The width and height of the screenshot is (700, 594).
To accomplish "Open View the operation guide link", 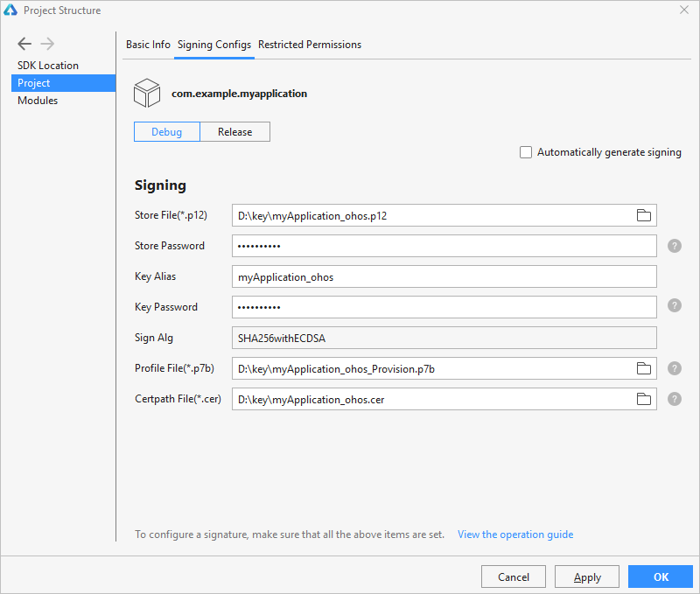I will pos(515,535).
